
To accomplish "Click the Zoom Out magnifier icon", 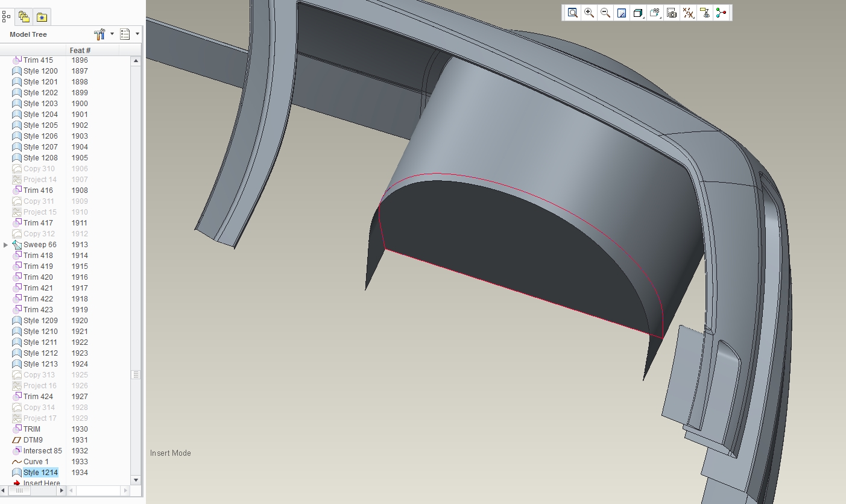I will coord(605,13).
